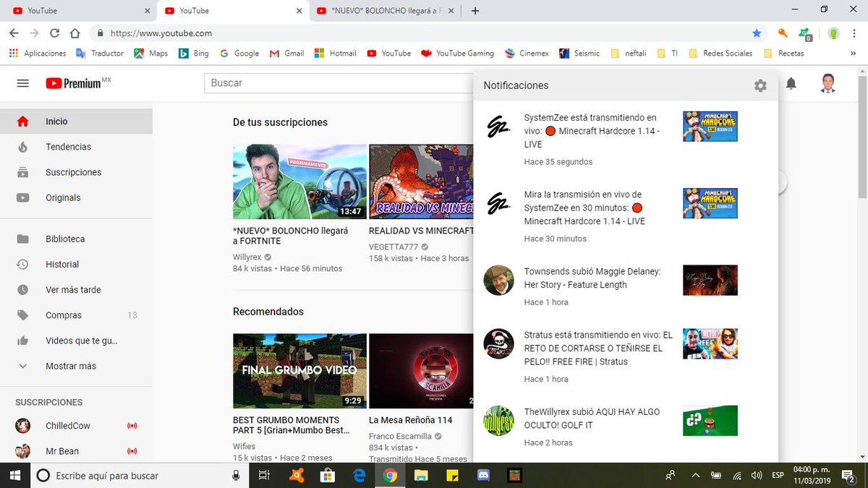Click Maggie Delaney notification thumbnail
This screenshot has width=868, height=488.
[710, 281]
